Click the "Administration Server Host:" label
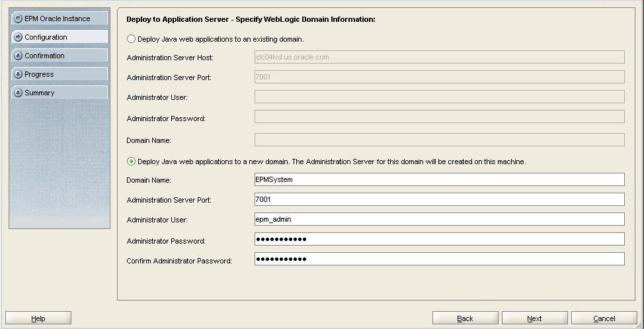Viewport: 644px width, 329px height. (170, 58)
